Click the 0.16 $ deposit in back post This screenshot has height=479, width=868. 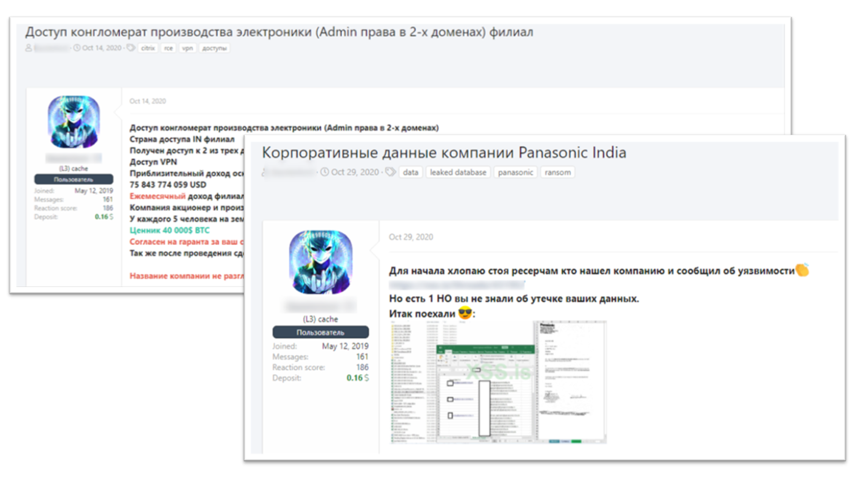104,217
